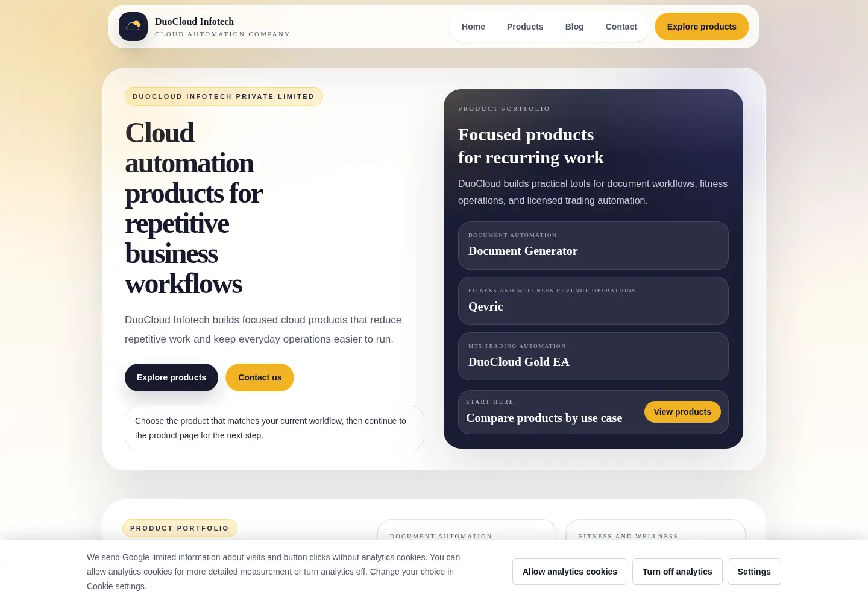
Task: Open the Qevric product card
Action: point(593,301)
